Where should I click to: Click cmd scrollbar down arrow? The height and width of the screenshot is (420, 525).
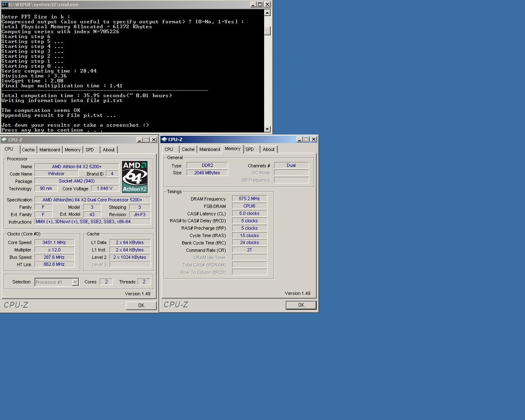(x=267, y=129)
